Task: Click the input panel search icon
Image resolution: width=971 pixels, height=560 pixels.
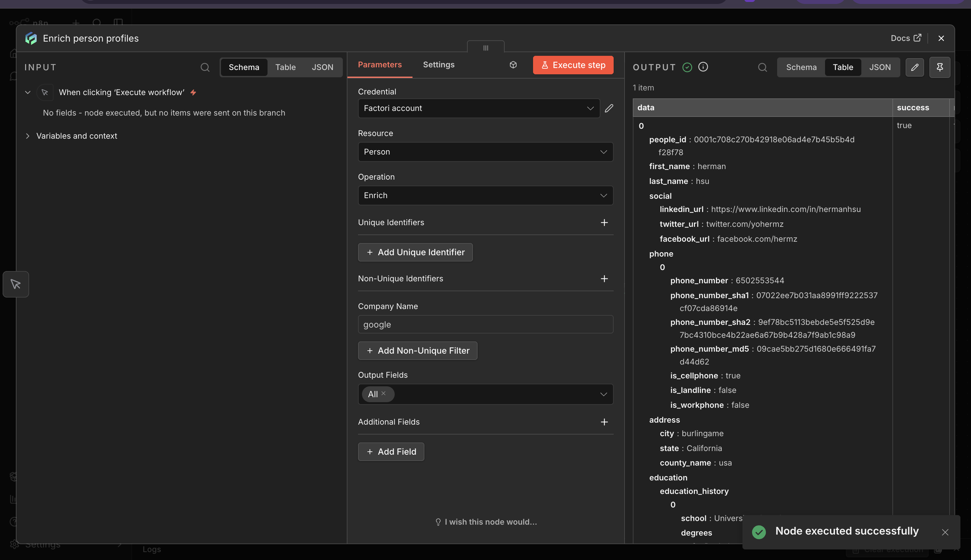Action: click(x=205, y=67)
